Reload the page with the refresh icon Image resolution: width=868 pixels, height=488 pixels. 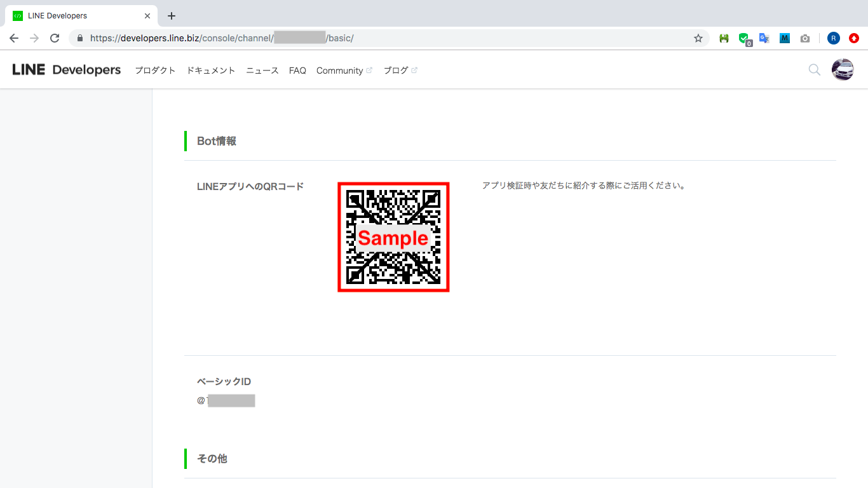(55, 38)
